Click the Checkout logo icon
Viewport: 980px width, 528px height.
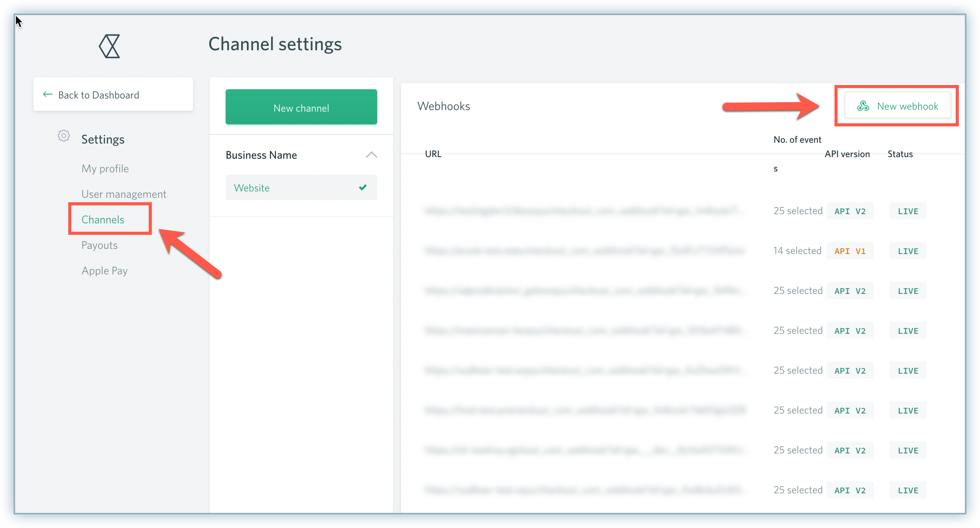pos(110,46)
